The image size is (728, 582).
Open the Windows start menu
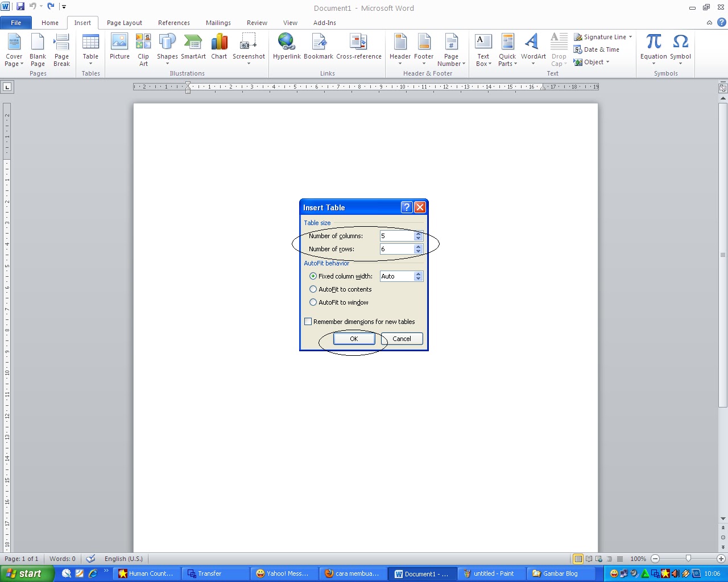tap(27, 573)
